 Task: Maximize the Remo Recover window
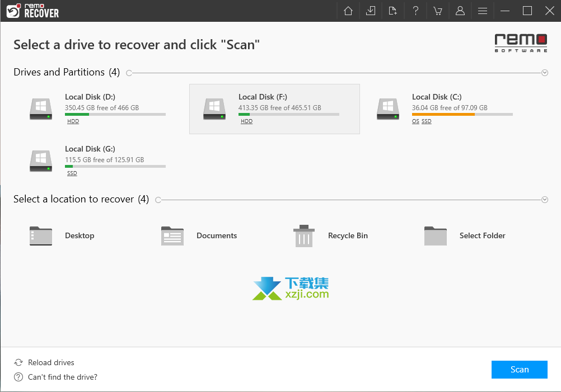point(527,11)
